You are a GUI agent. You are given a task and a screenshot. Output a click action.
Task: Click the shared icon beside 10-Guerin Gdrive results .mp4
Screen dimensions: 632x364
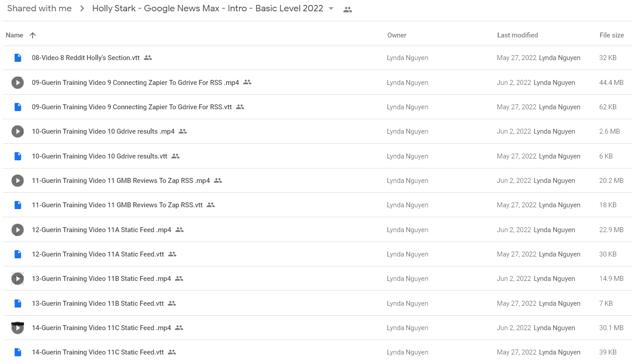(183, 131)
